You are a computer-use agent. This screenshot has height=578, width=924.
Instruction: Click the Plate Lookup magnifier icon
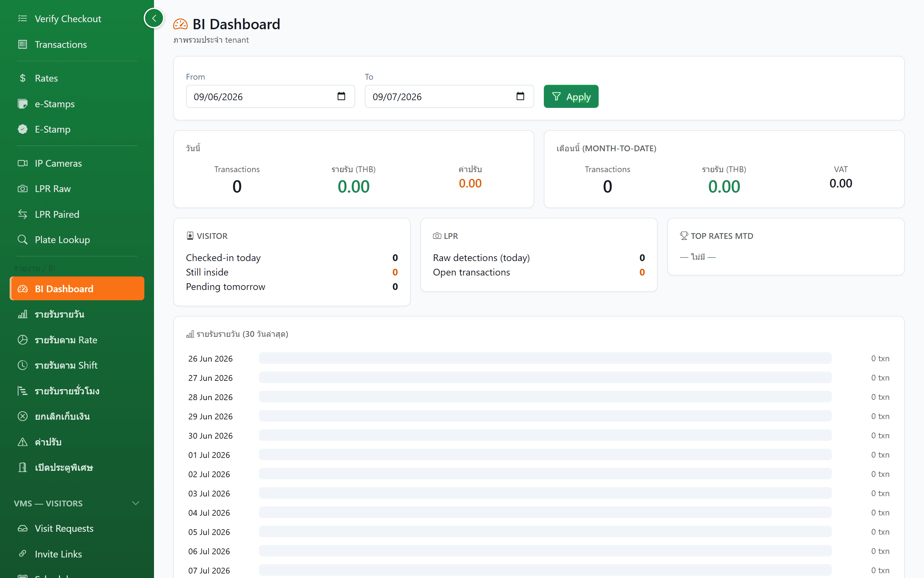point(22,240)
